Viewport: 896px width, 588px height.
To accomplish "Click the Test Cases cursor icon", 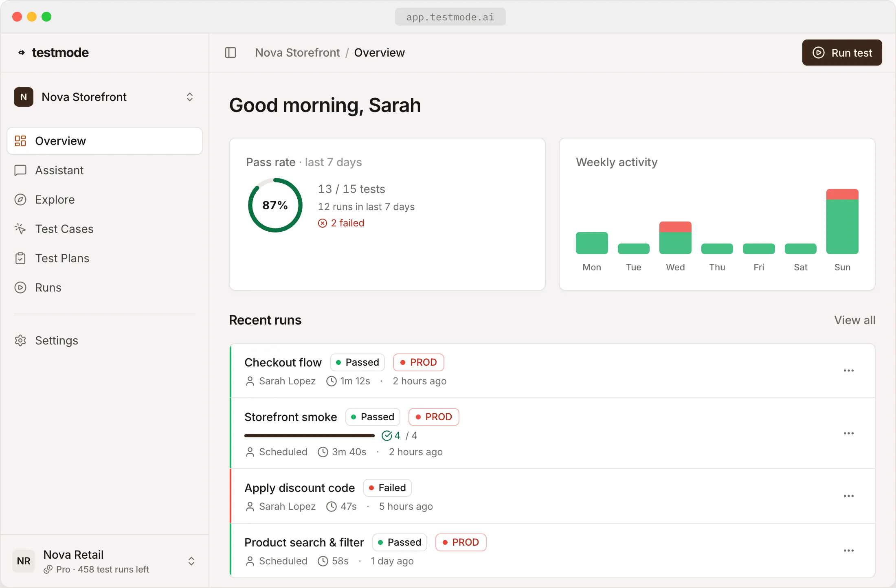I will tap(20, 229).
